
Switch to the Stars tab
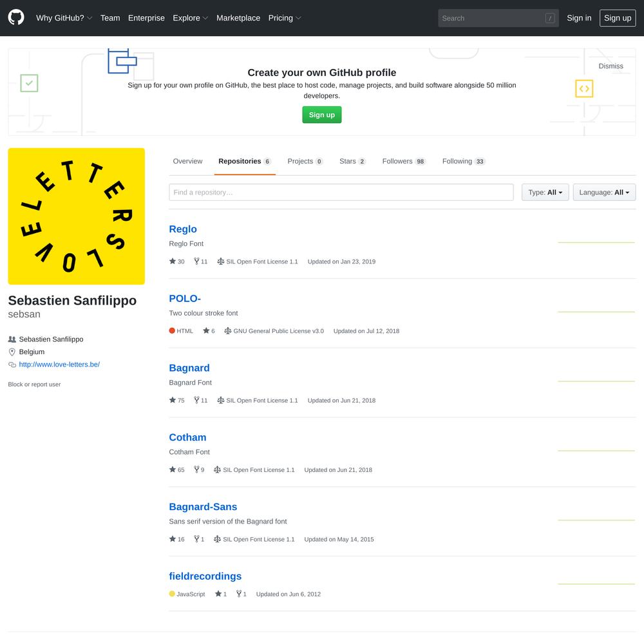(x=352, y=162)
